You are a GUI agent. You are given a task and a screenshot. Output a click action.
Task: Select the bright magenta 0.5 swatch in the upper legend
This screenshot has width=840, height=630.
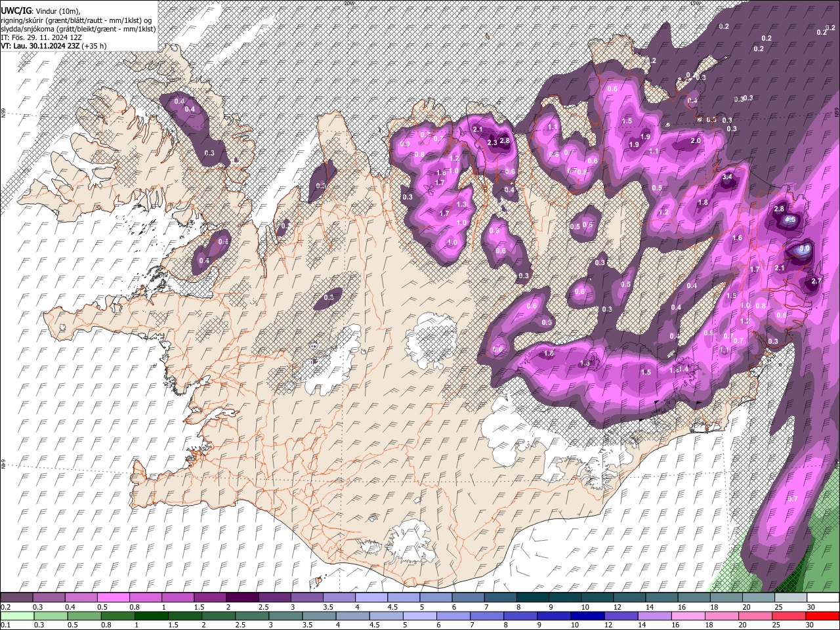[x=113, y=598]
